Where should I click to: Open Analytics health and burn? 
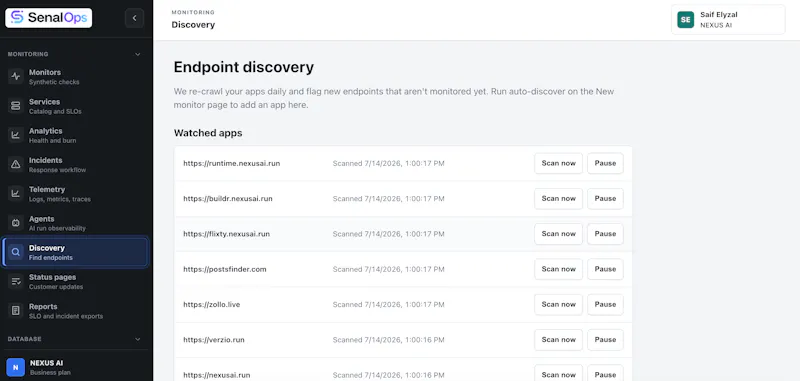(76, 135)
